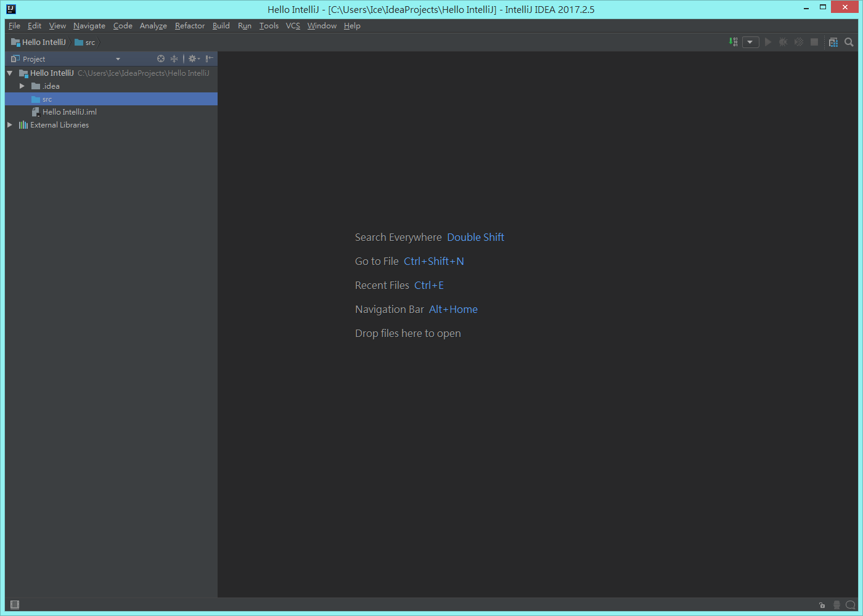
Task: Open the Build menu
Action: click(221, 26)
